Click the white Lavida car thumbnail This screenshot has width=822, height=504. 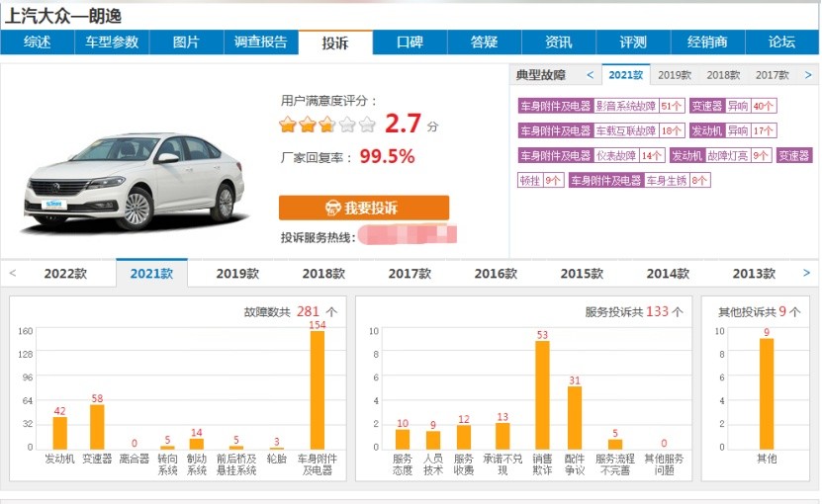(134, 181)
